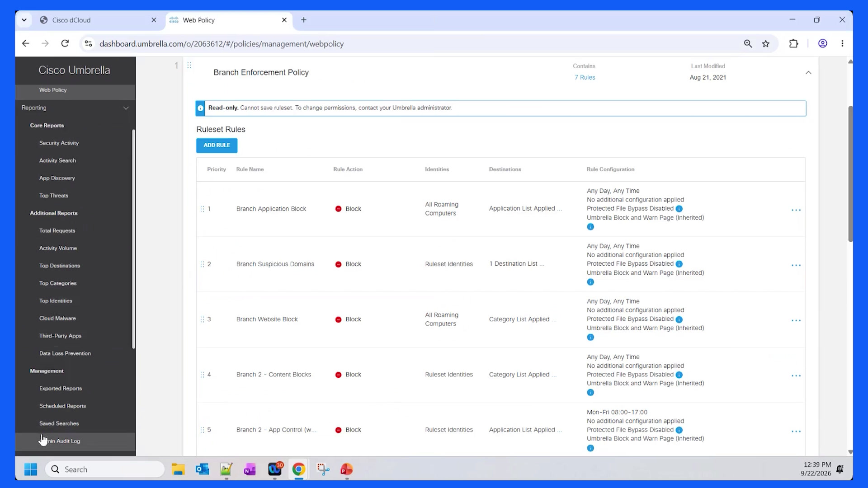
Task: Click the sidebar scrollbar thumb
Action: (x=133, y=239)
